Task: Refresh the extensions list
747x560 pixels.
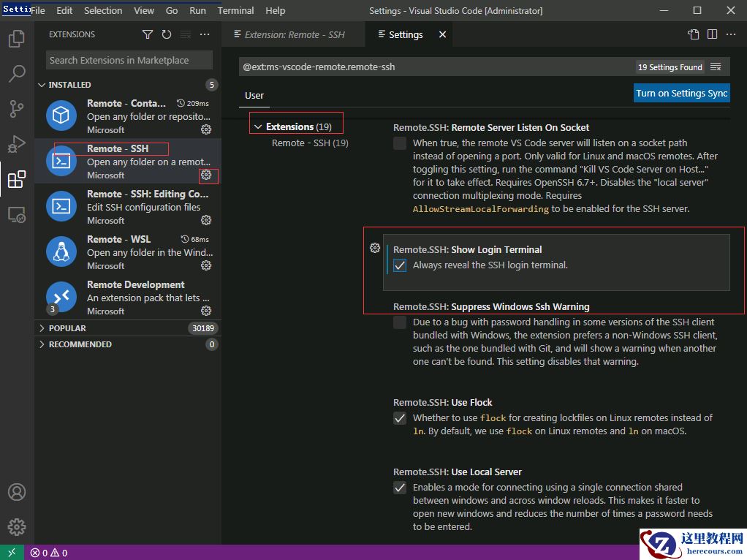Action: coord(167,34)
